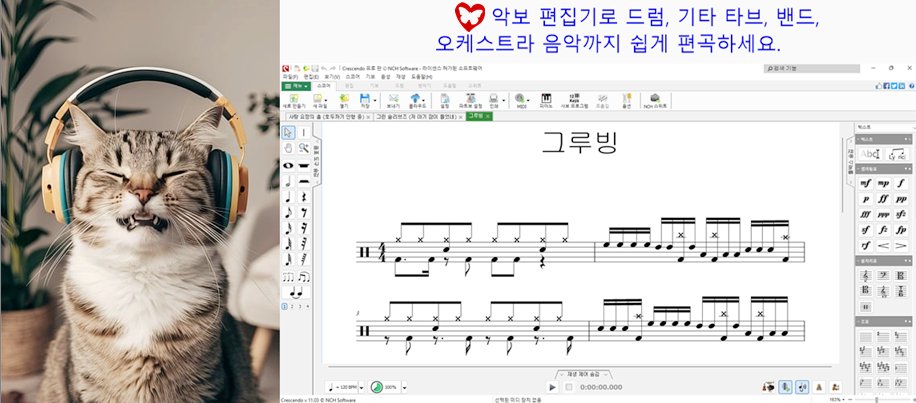Choose the whole rest

(304, 165)
